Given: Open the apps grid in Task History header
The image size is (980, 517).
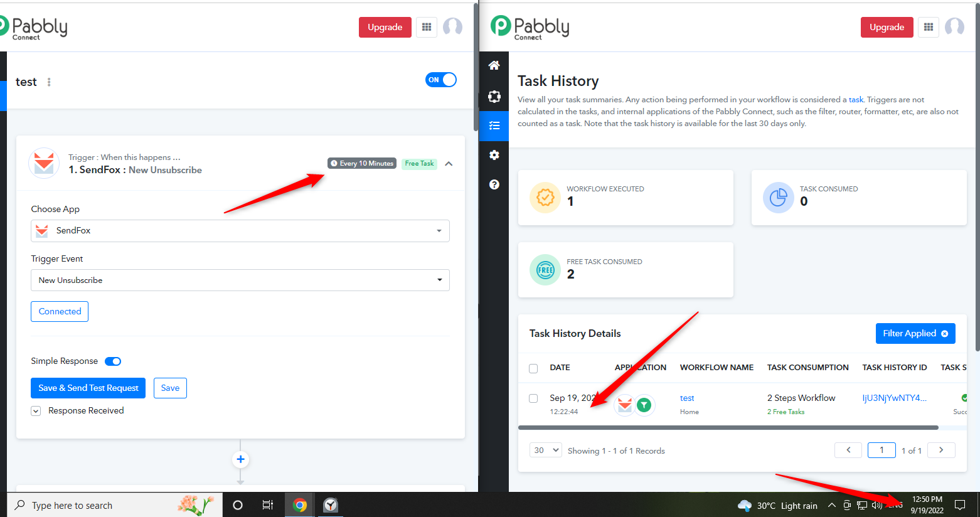Looking at the screenshot, I should click(929, 27).
